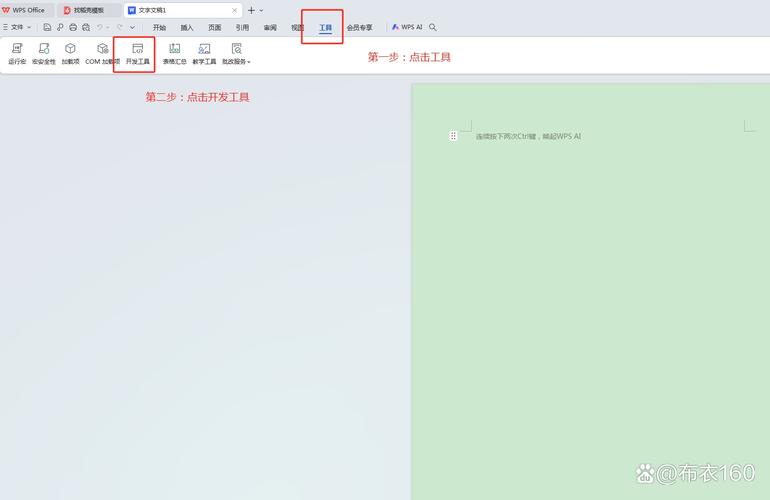Open the 会员专享 (Member) tab
The height and width of the screenshot is (500, 770).
[x=359, y=28]
